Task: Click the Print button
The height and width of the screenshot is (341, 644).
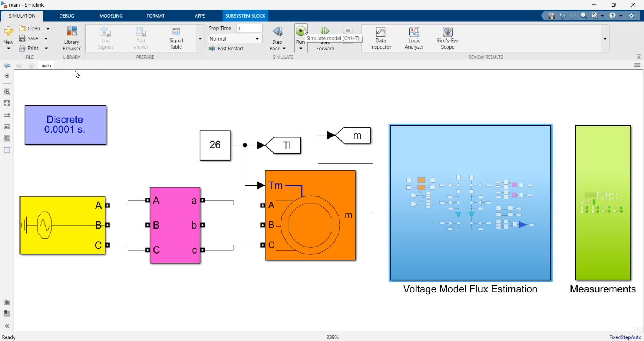Action: point(29,48)
